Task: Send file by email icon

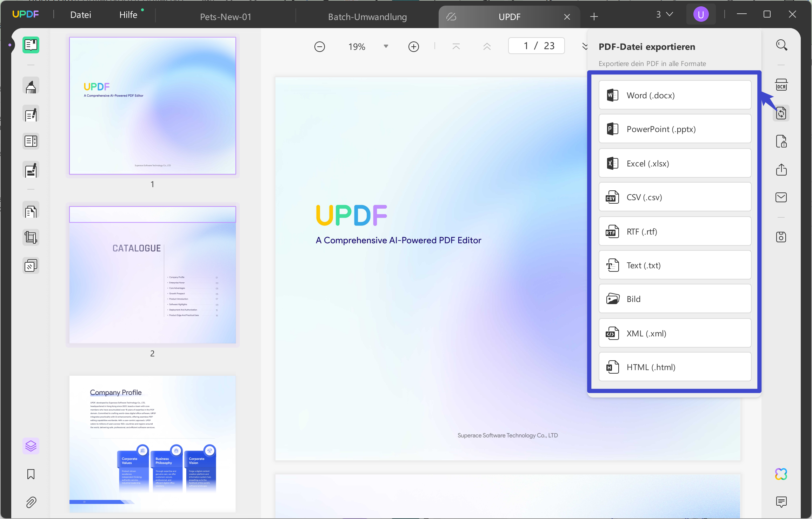Action: click(x=781, y=197)
